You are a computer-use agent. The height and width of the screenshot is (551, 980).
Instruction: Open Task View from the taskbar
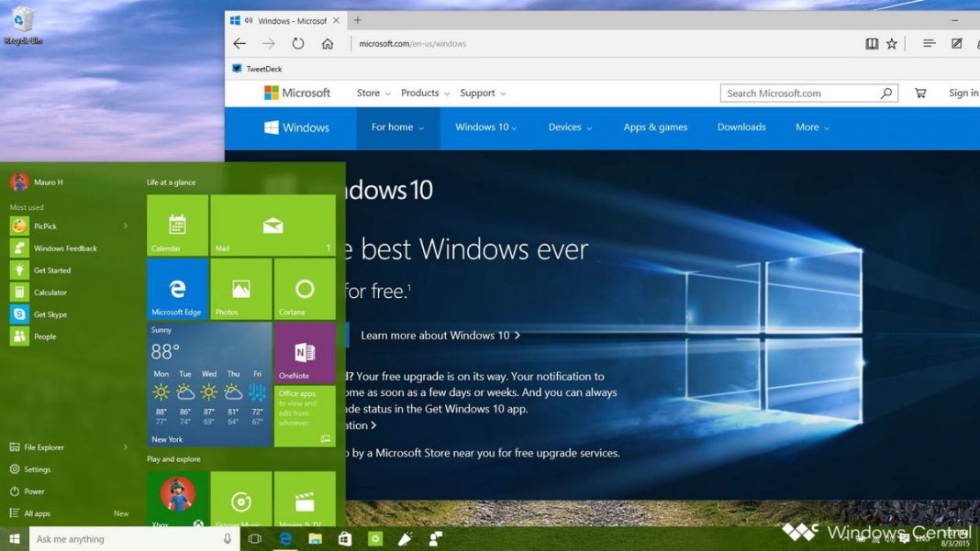pos(255,538)
